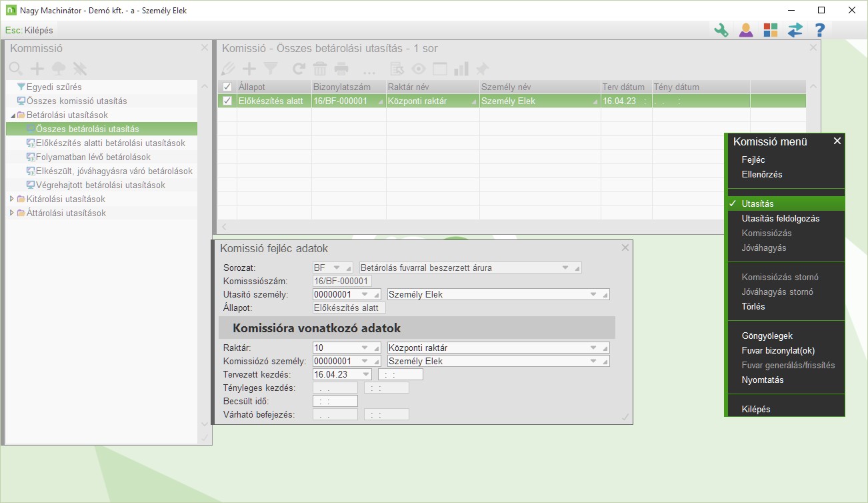This screenshot has height=503, width=868.
Task: Close the Kommissió side panel
Action: click(x=205, y=47)
